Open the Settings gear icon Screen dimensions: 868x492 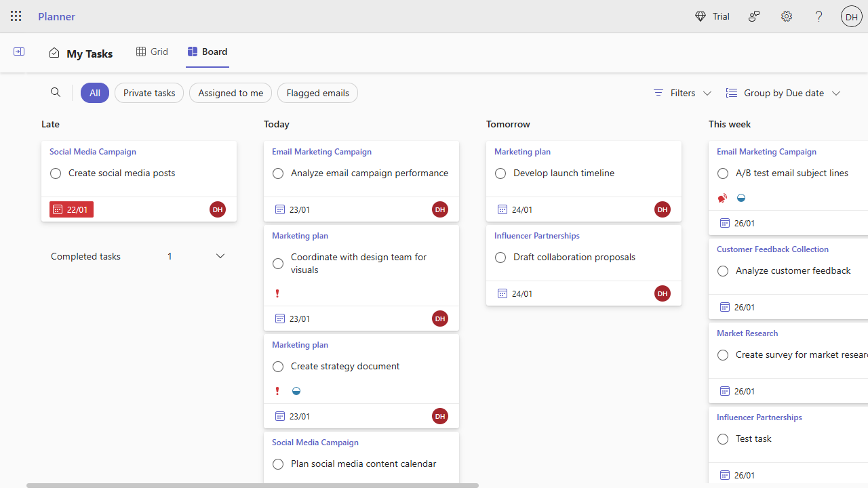(787, 16)
